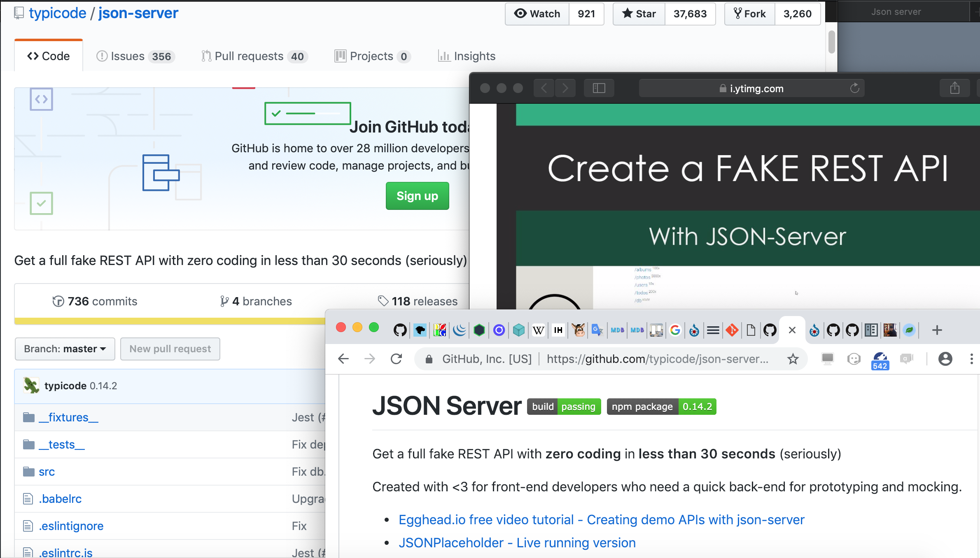Open the .eslintignore file
This screenshot has height=558, width=980.
(x=71, y=526)
